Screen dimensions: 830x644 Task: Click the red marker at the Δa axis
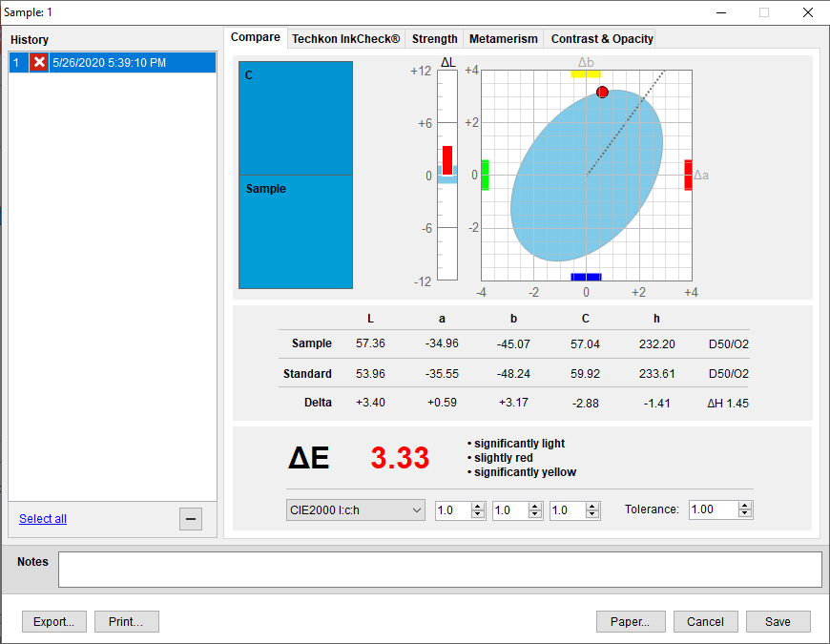(x=688, y=175)
